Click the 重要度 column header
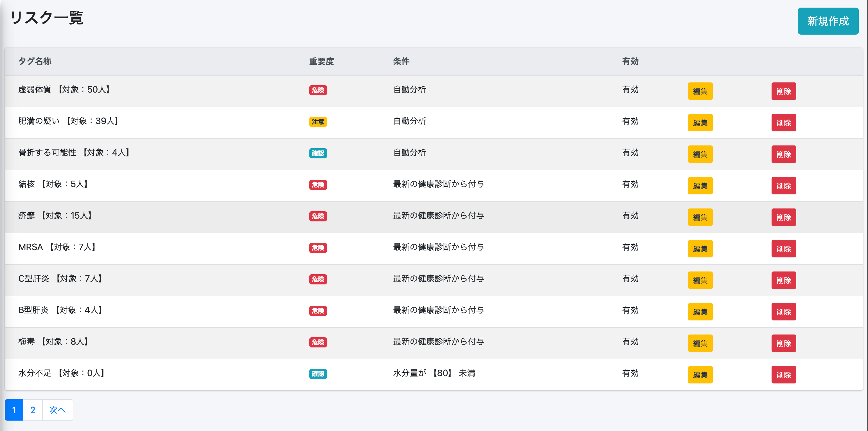The width and height of the screenshot is (868, 431). 321,61
